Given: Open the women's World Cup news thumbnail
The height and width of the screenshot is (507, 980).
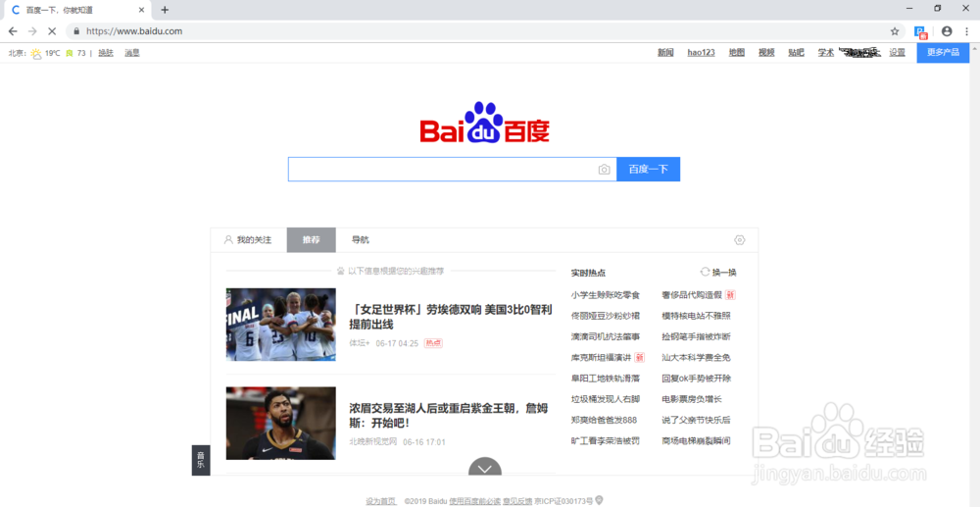Looking at the screenshot, I should tap(280, 325).
